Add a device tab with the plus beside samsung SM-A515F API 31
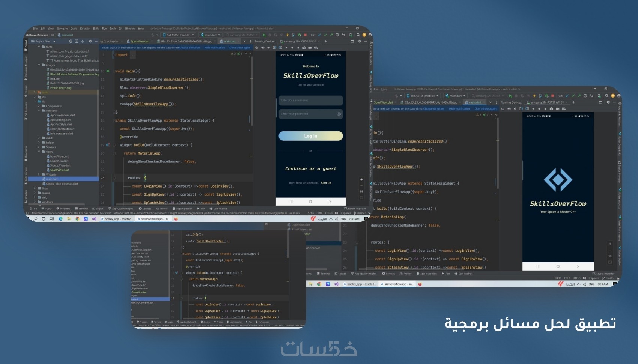The height and width of the screenshot is (364, 638). coord(326,41)
